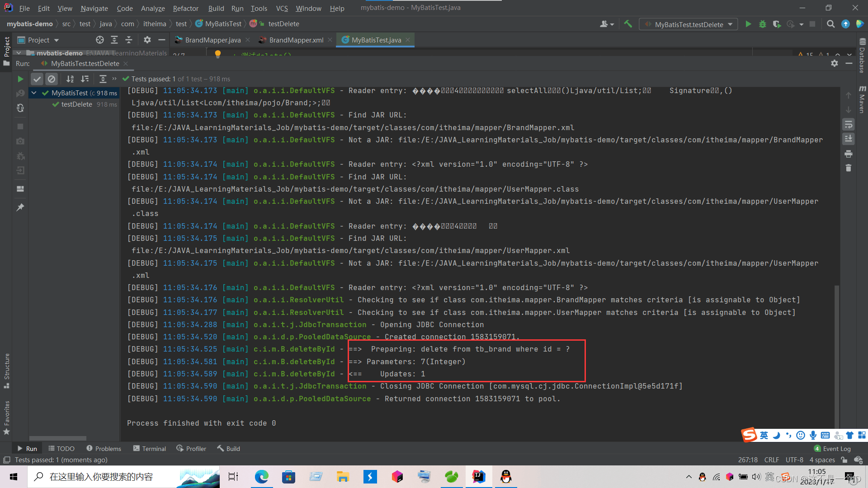The image size is (868, 488).
Task: Click Rerun Failed Tests icon in Run sidebar
Action: 20,94
